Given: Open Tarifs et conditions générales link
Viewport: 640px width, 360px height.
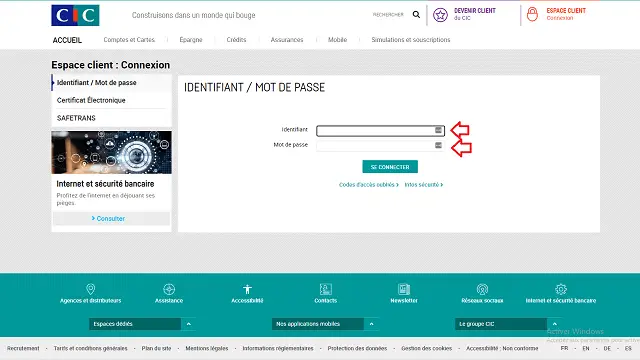Looking at the screenshot, I should 91,348.
